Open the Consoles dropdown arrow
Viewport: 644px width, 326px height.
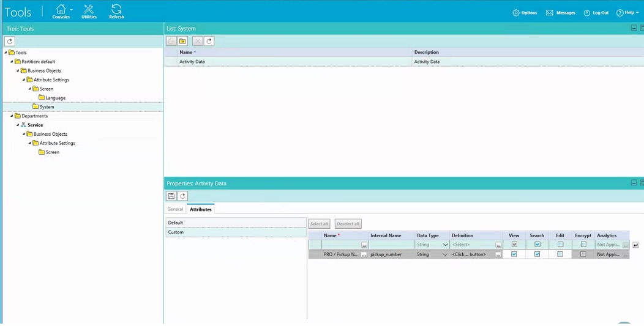pos(71,9)
